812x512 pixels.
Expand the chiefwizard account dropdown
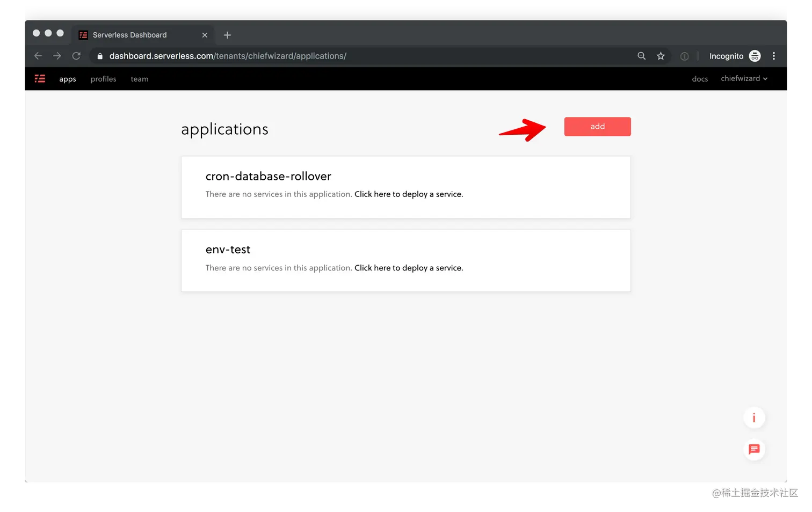click(x=744, y=78)
